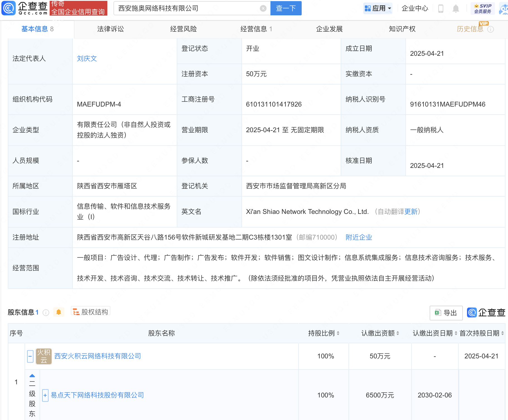
Task: Click info icon next to 股东信息 heading
Action: click(x=46, y=312)
